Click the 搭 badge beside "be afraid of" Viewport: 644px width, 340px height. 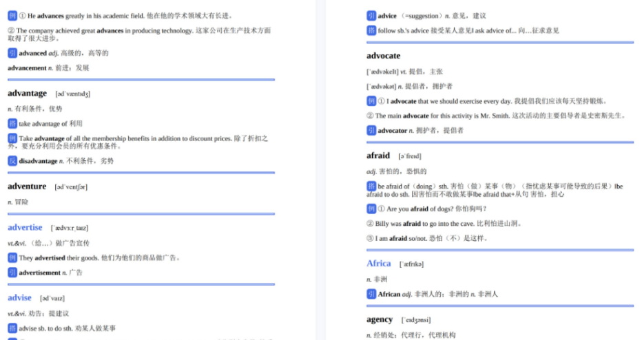click(371, 187)
